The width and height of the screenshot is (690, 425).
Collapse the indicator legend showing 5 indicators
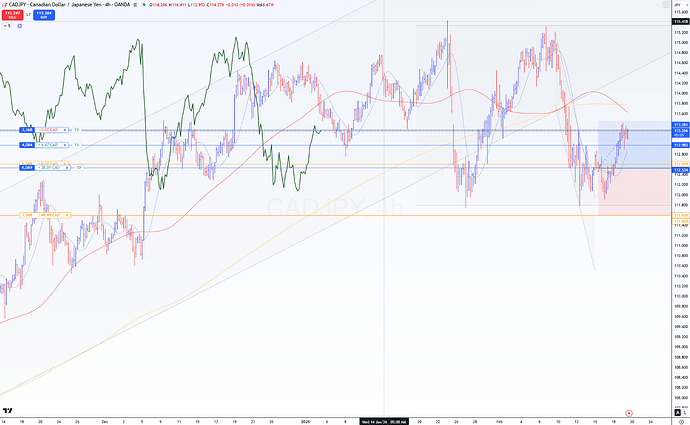point(7,26)
